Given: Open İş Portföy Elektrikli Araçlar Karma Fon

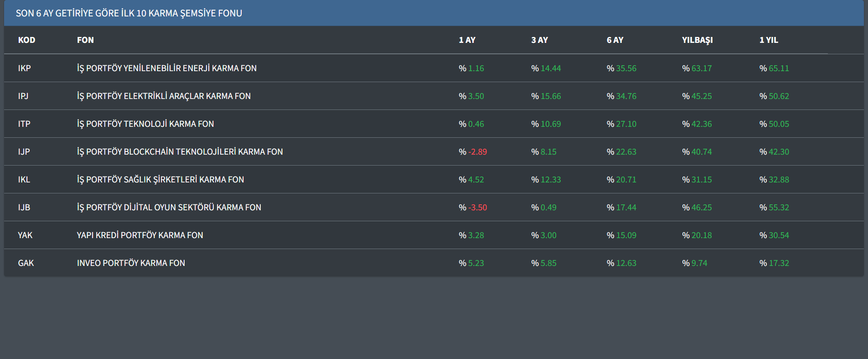Looking at the screenshot, I should tap(164, 96).
